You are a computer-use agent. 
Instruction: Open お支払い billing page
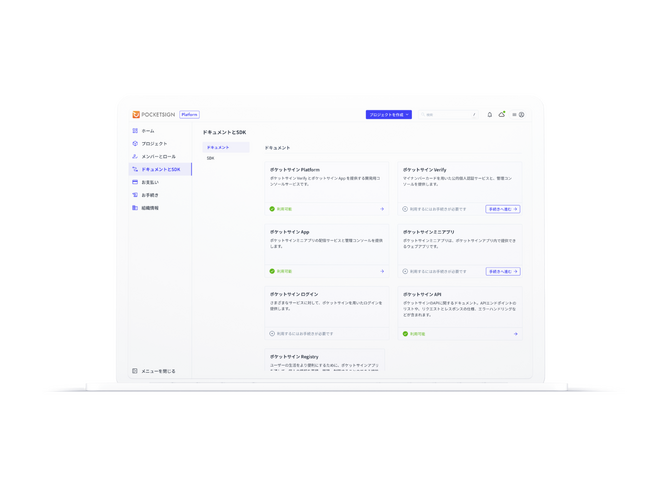tap(149, 183)
